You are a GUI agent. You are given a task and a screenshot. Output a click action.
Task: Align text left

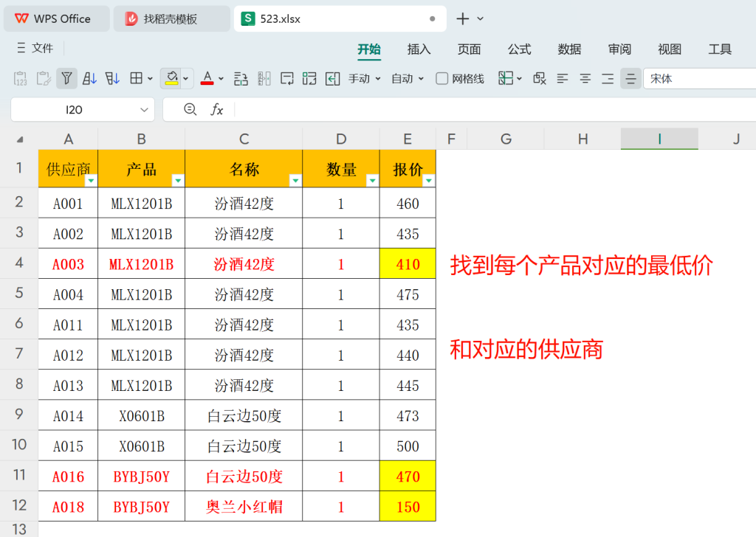(x=562, y=78)
